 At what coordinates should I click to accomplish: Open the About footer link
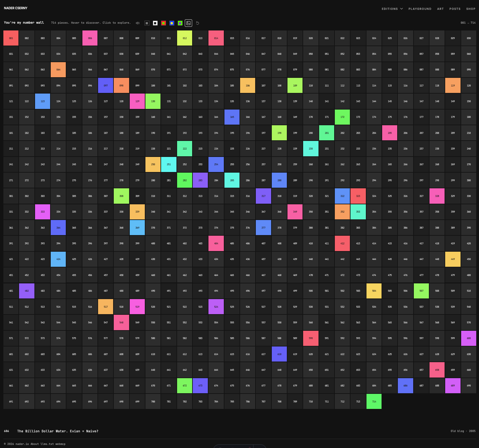pyautogui.click(x=35, y=444)
